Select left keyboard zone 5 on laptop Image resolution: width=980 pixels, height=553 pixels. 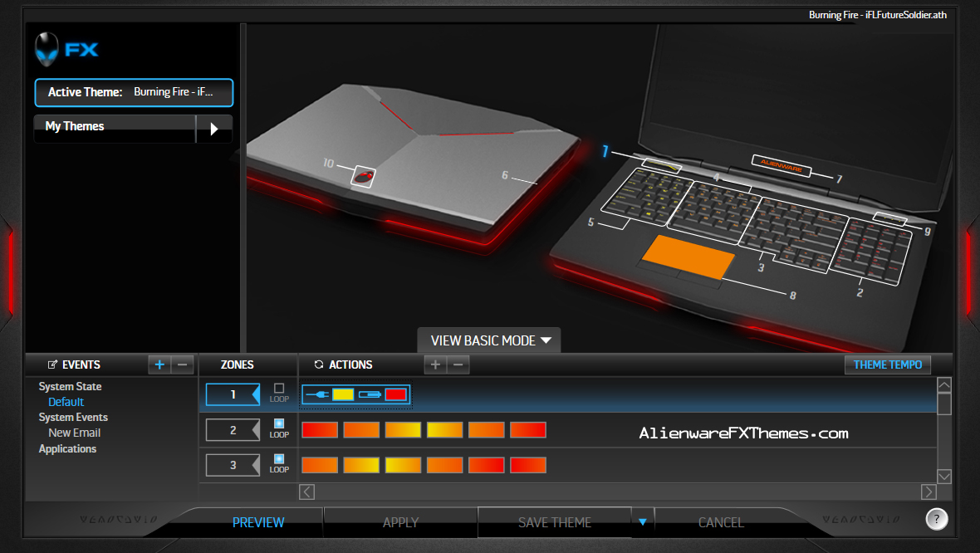click(x=648, y=196)
